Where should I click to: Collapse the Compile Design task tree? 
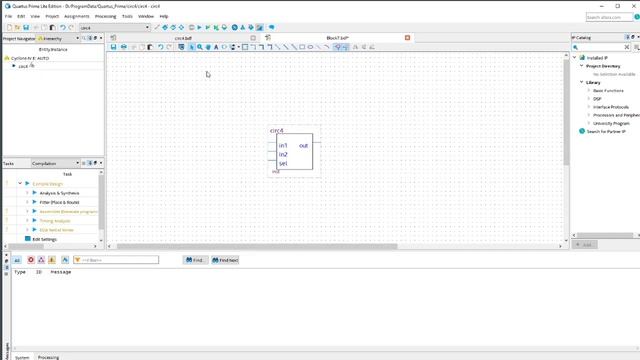coord(20,184)
